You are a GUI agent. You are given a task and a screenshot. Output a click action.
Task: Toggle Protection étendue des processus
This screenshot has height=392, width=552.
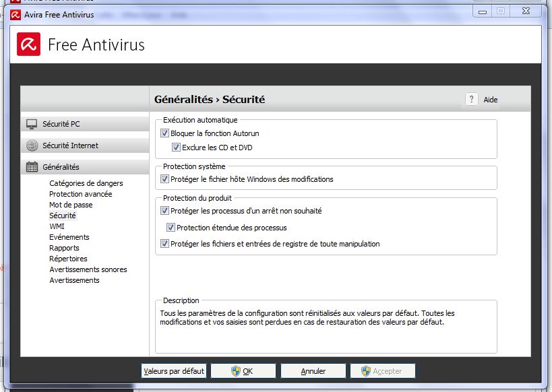click(171, 228)
